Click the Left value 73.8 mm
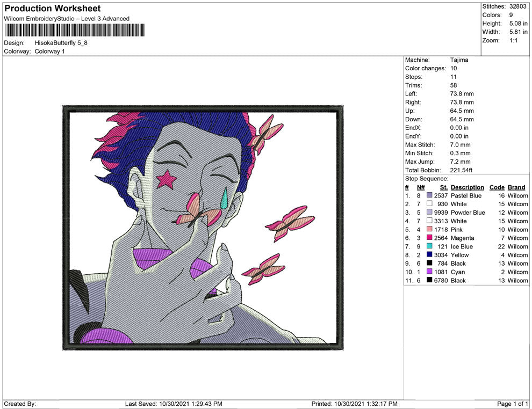The width and height of the screenshot is (532, 409). 462,94
